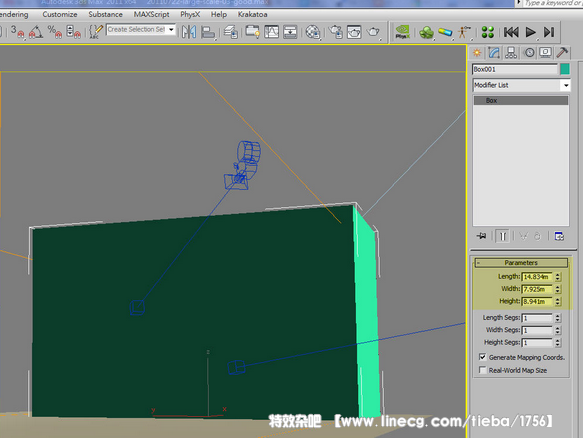Click the Width value field

pos(537,289)
